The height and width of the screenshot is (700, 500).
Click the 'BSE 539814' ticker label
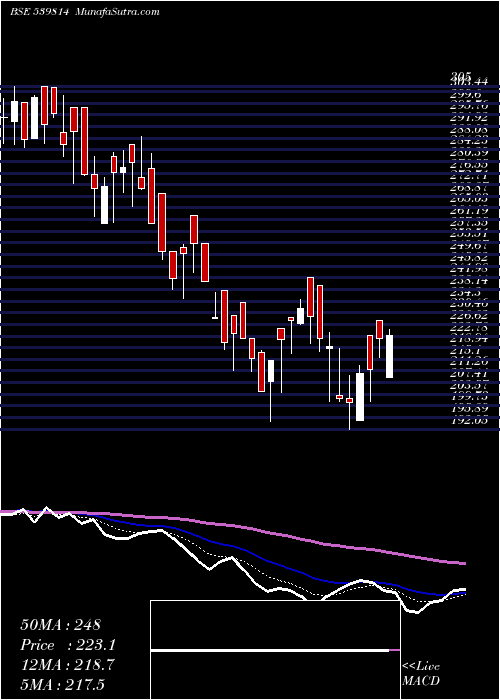[x=39, y=12]
